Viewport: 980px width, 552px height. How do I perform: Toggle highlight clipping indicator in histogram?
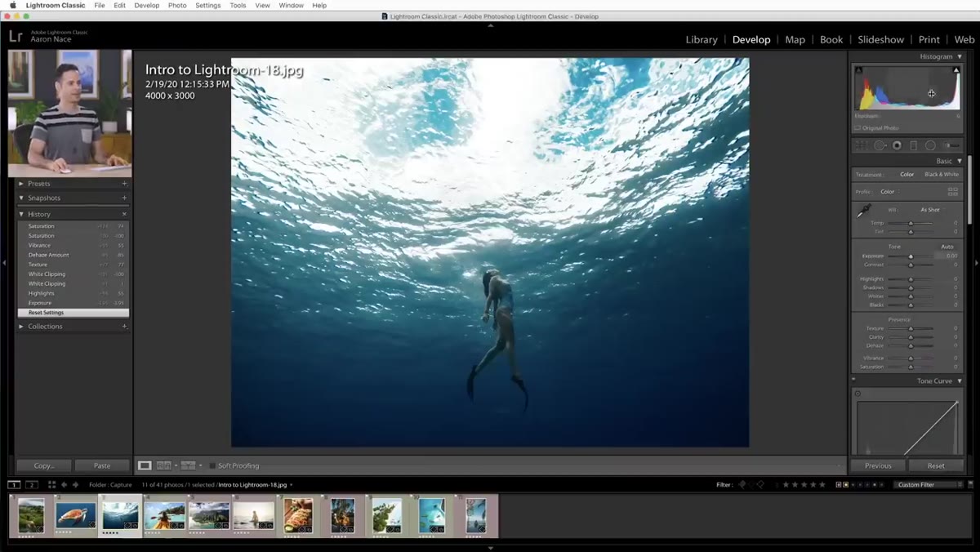point(956,71)
